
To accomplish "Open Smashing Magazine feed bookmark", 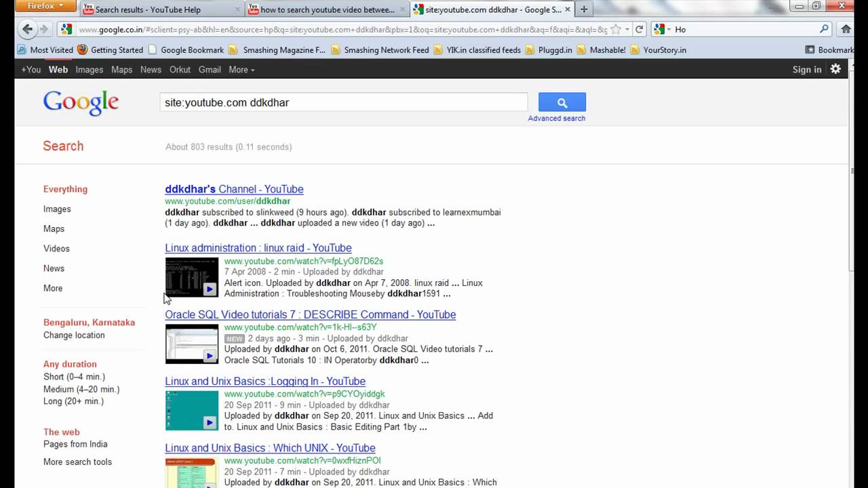I will [277, 49].
